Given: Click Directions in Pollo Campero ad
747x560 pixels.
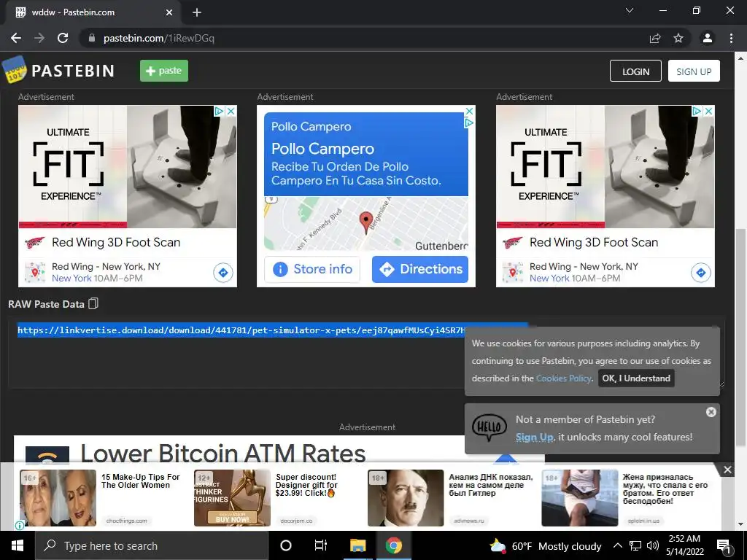Looking at the screenshot, I should [420, 269].
